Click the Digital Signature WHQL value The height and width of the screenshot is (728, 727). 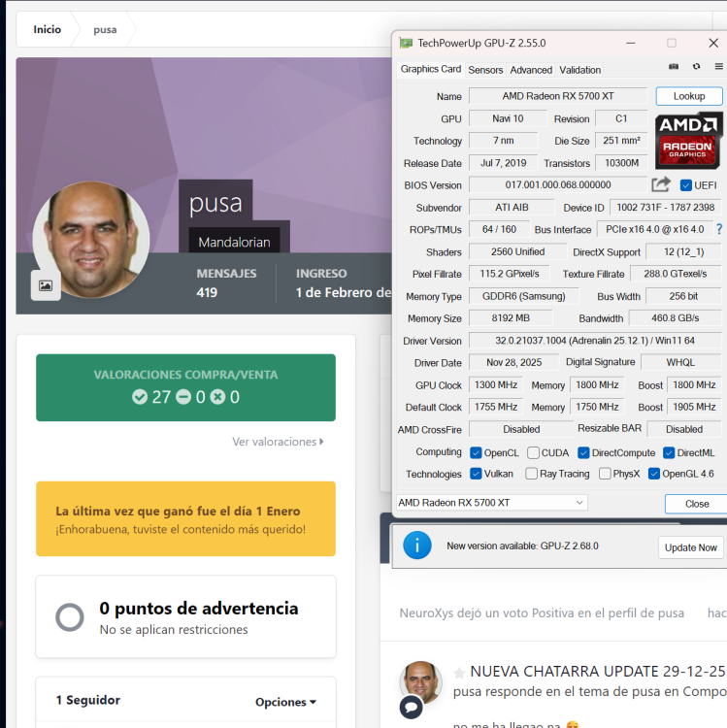[x=680, y=362]
